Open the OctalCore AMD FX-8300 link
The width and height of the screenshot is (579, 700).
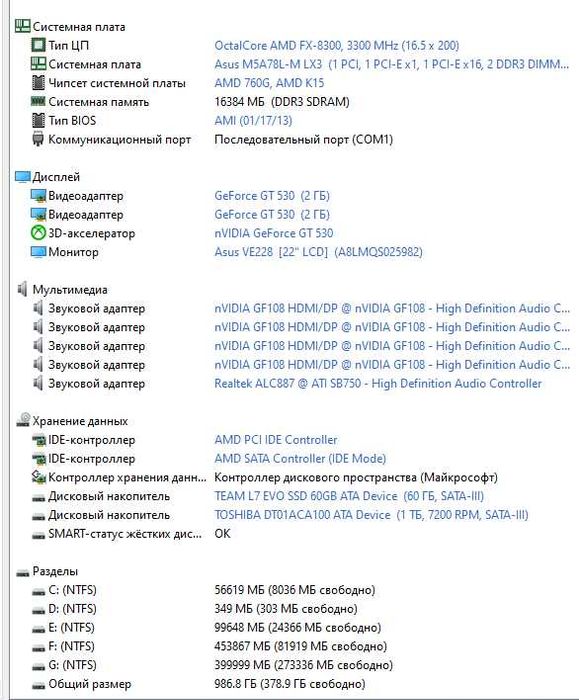click(337, 45)
